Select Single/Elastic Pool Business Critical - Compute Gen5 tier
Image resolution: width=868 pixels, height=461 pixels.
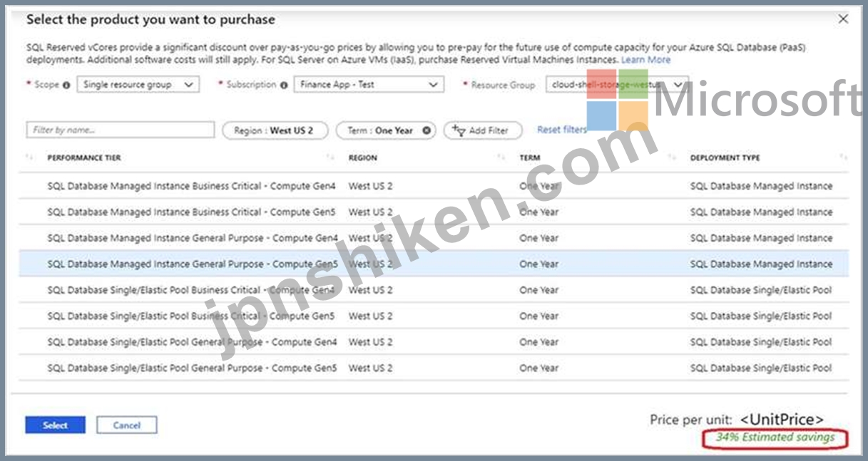click(191, 316)
